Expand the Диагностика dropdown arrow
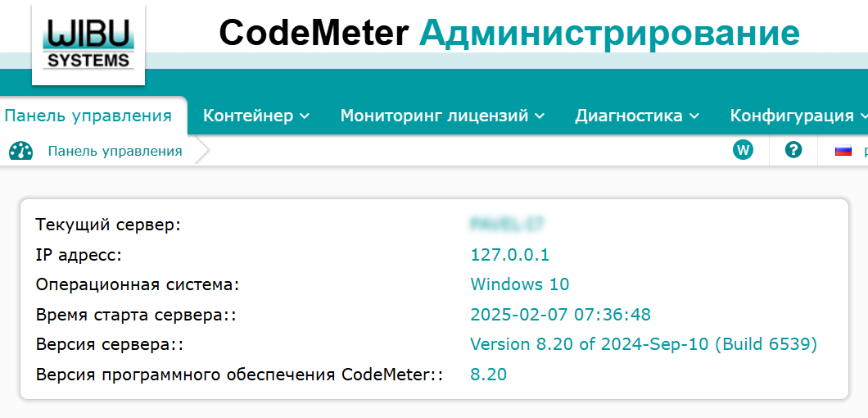This screenshot has height=418, width=868. click(694, 116)
